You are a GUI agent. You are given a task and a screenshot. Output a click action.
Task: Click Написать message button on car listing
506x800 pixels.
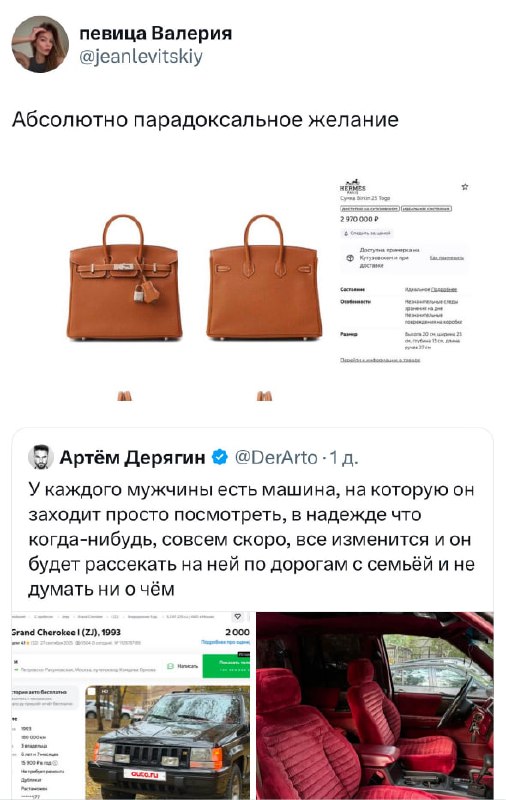tap(183, 666)
